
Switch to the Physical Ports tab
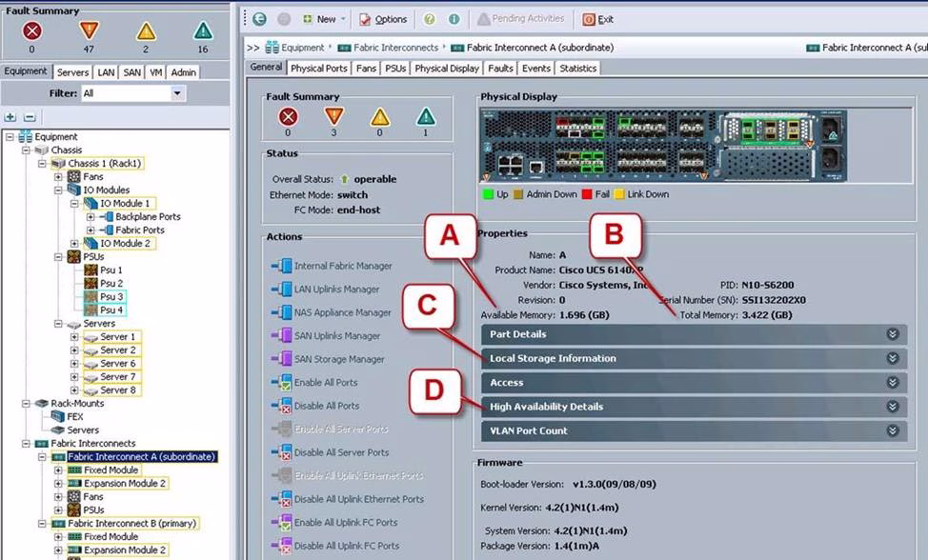click(x=318, y=69)
